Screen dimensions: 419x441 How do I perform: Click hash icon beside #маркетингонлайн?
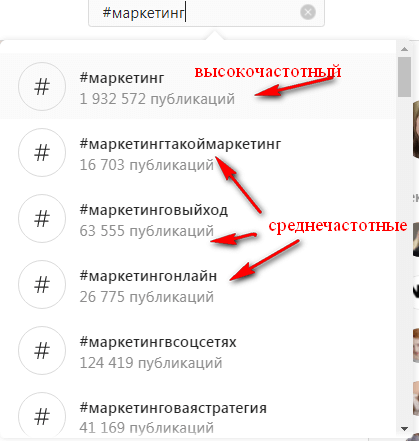42,284
